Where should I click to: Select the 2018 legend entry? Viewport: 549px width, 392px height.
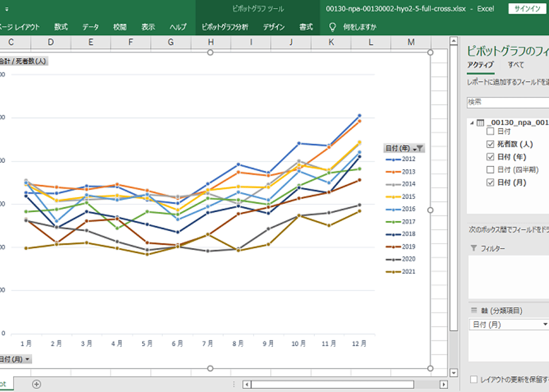[x=400, y=234]
